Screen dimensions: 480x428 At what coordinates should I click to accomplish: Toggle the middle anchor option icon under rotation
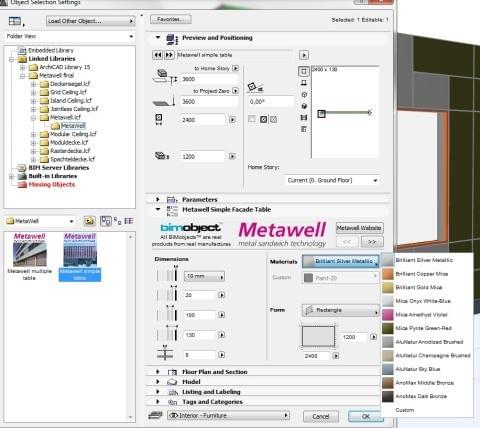(263, 119)
